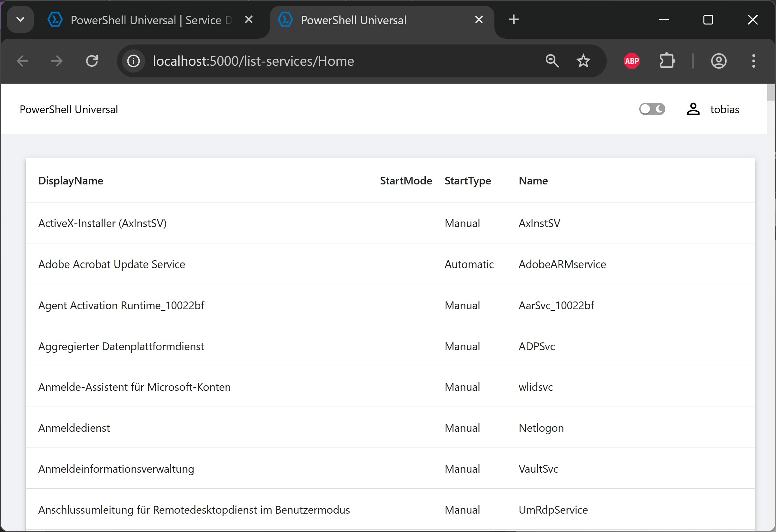Toggle the dark mode switch

point(652,109)
